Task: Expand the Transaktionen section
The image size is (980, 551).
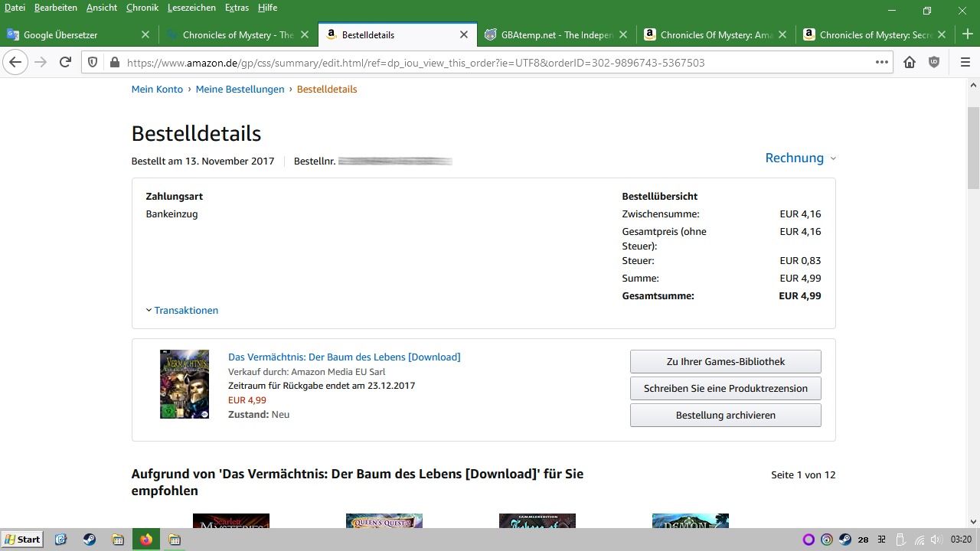Action: pos(182,310)
